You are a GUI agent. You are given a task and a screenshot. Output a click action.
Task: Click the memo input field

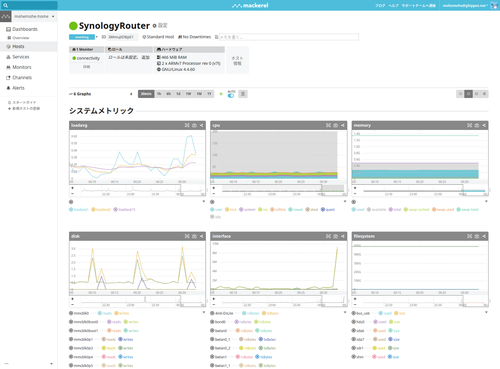tap(289, 37)
